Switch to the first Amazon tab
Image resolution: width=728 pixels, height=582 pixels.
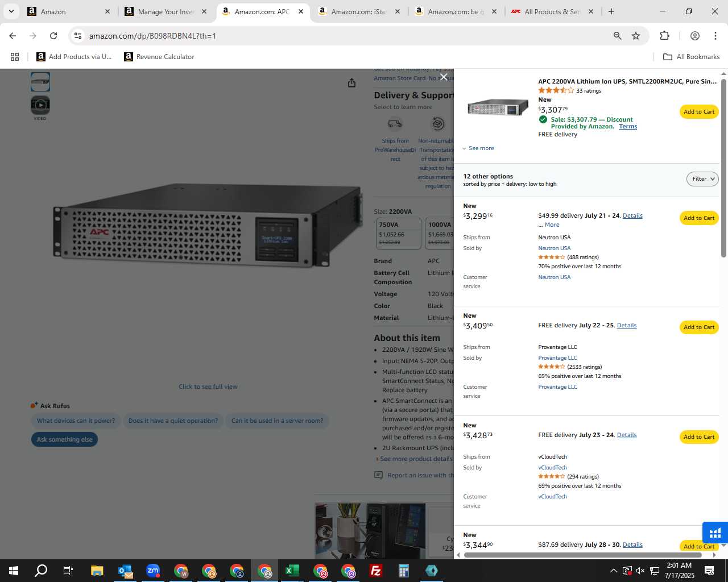[68, 11]
